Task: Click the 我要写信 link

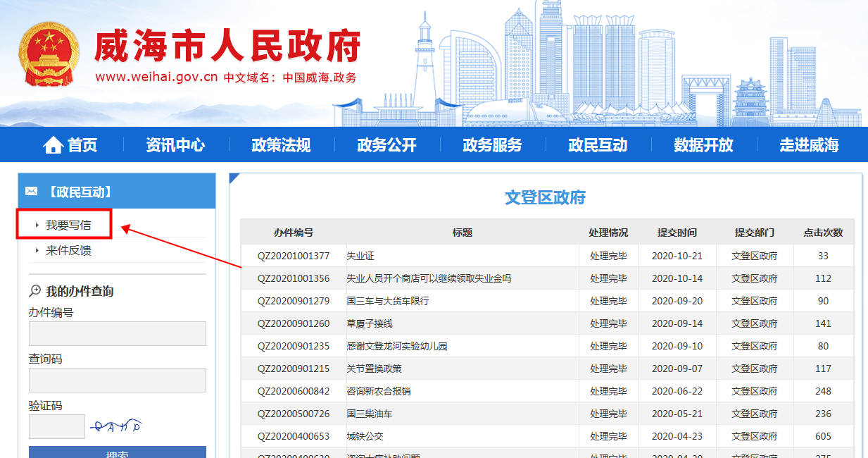Action: pyautogui.click(x=68, y=225)
